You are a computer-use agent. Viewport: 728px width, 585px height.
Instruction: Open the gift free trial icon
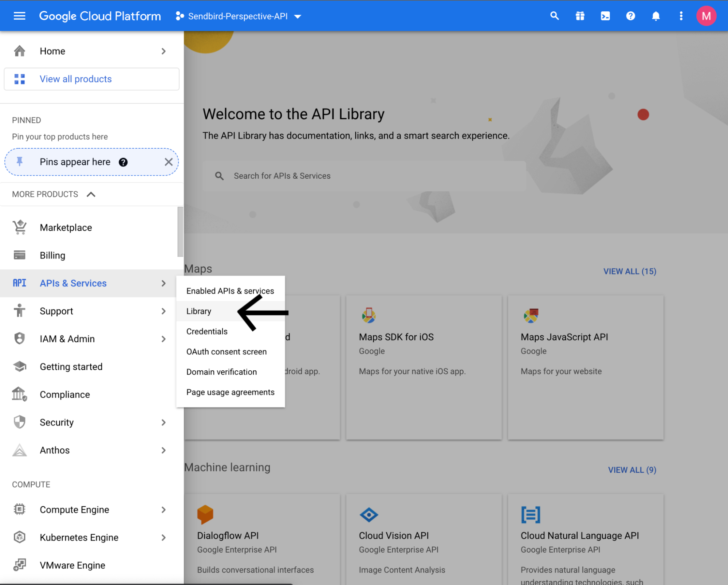pos(580,16)
